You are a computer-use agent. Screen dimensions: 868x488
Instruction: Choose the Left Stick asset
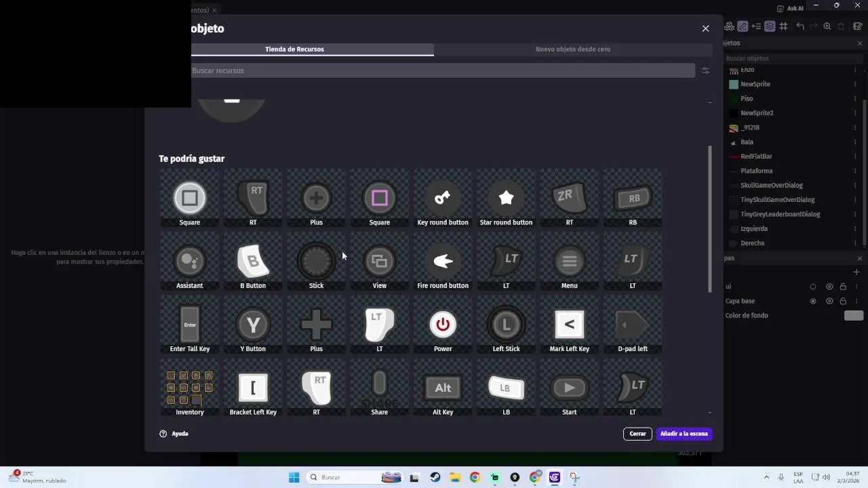[506, 324]
